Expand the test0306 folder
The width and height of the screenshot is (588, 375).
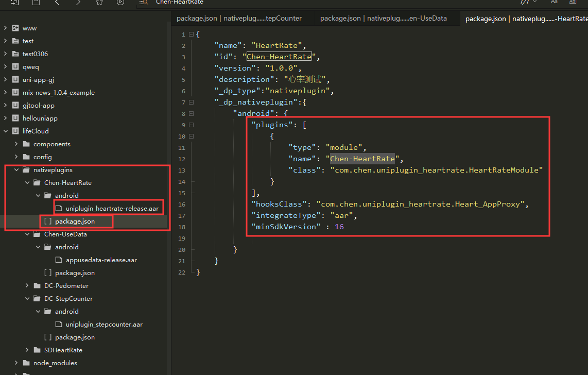coord(5,54)
